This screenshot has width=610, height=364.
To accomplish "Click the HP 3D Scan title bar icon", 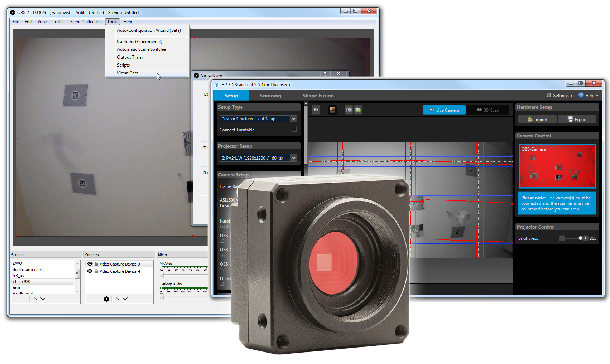I will (217, 85).
